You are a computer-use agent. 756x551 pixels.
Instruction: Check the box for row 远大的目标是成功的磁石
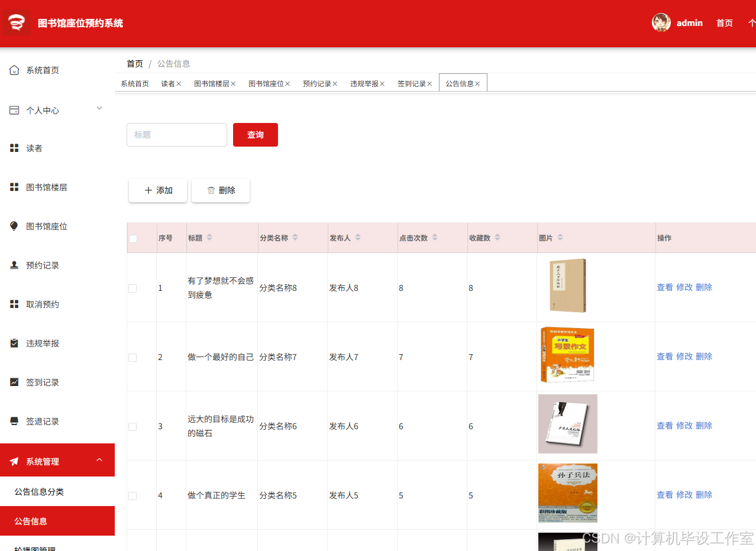133,427
